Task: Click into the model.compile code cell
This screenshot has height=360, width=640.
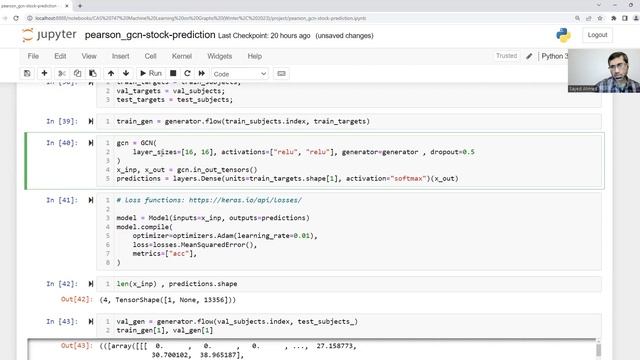Action: point(349,231)
